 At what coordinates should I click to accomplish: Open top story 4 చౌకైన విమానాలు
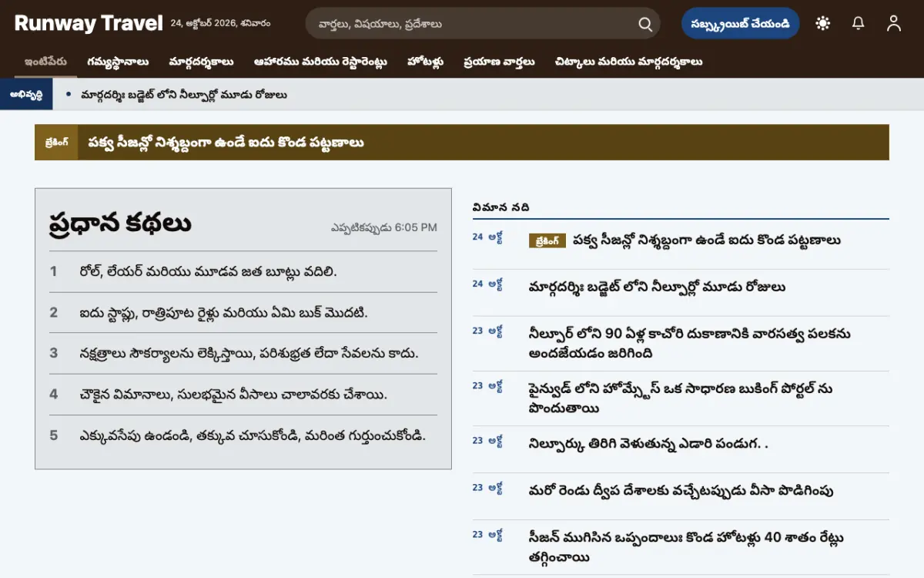tap(233, 395)
